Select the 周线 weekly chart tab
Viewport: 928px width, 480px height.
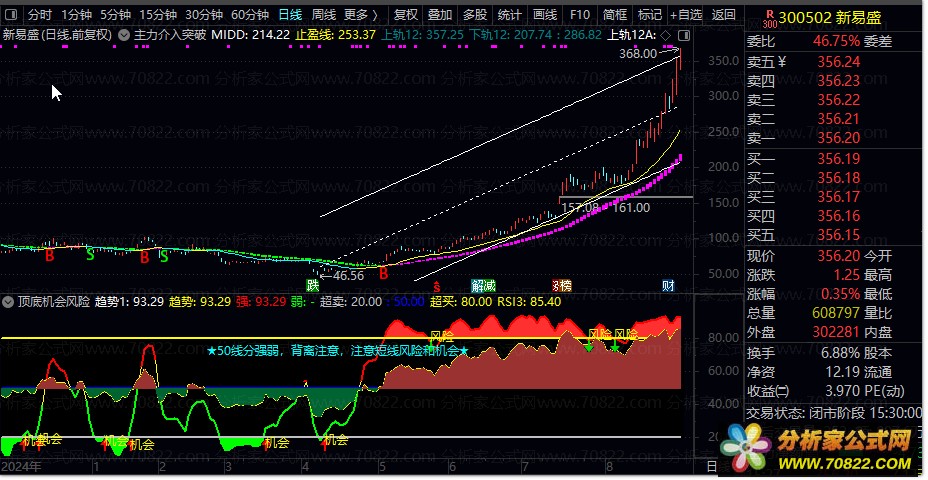tap(324, 15)
